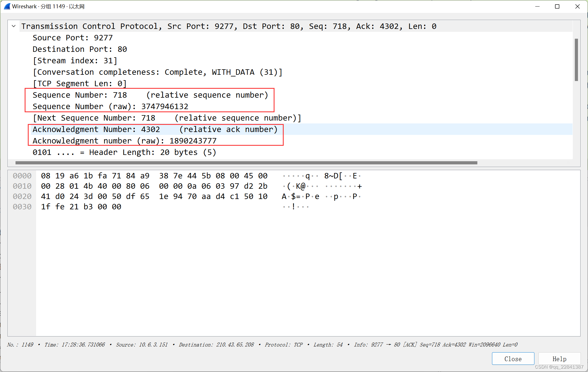Screen dimensions: 588x372
Task: Click hex byte 'b3' in row 0030
Action: click(88, 206)
